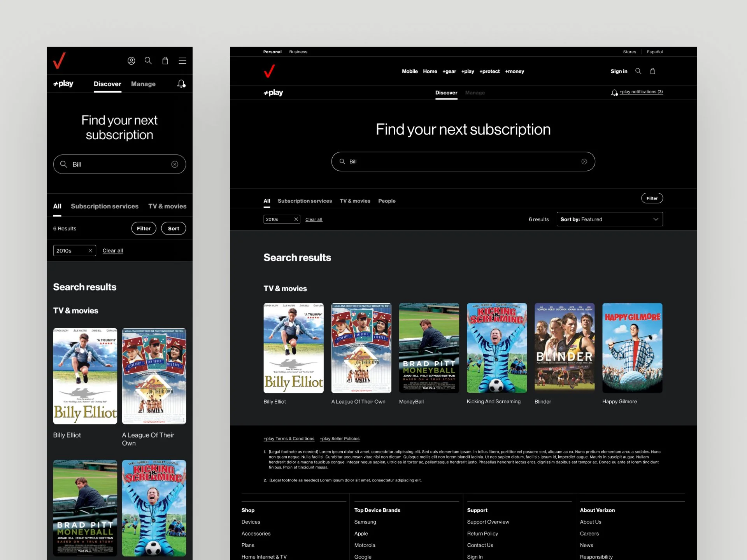The image size is (747, 560).
Task: Open the shopping cart icon
Action: (x=653, y=71)
